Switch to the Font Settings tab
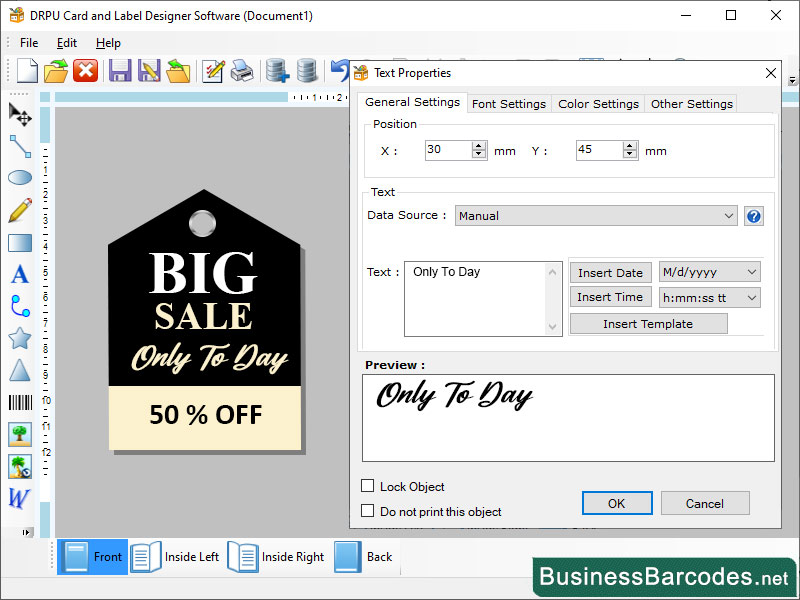800x600 pixels. (508, 103)
